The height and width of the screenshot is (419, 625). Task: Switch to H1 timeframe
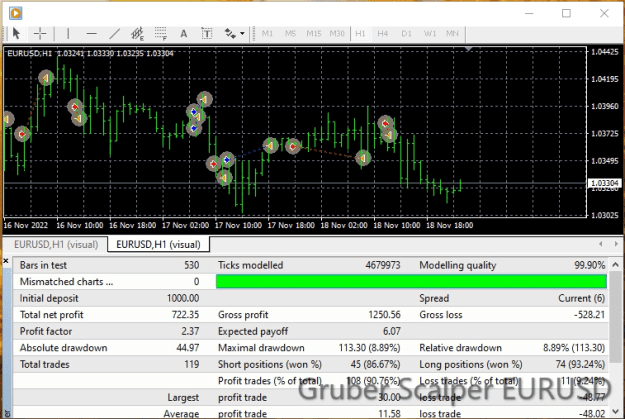click(x=360, y=33)
